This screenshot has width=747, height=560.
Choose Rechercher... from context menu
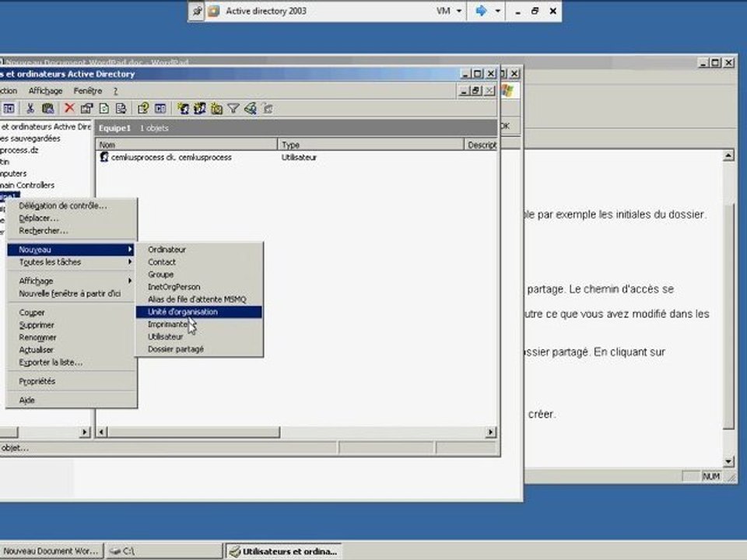click(72, 230)
